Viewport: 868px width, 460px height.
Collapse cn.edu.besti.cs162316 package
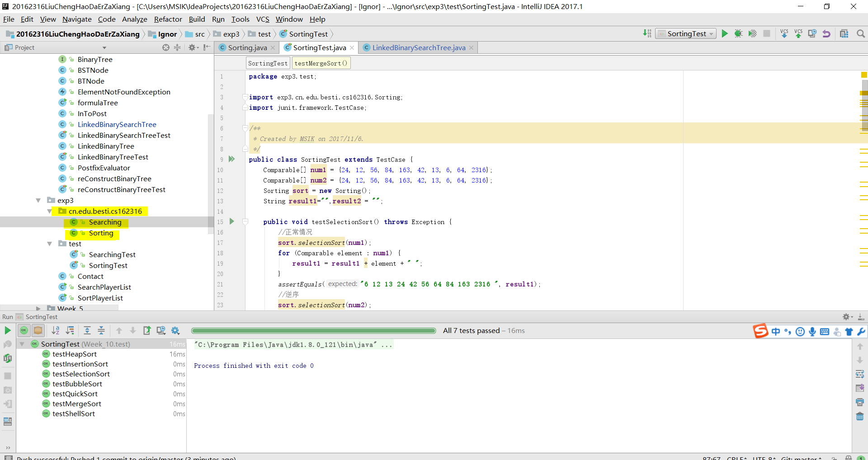click(50, 211)
